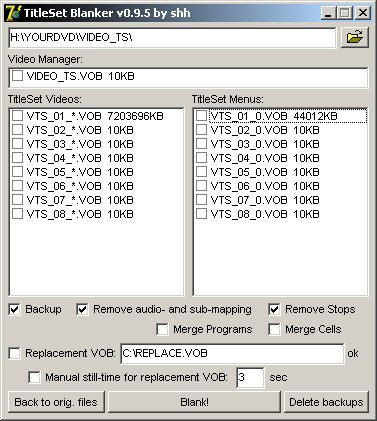Toggle the Remove Stops checkbox

pos(274,309)
